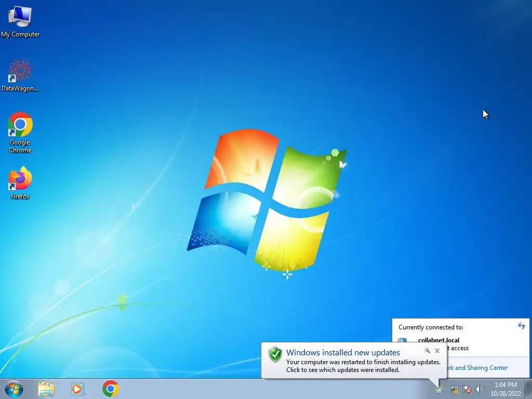The width and height of the screenshot is (532, 399).
Task: Open the My Computer desktop icon
Action: pos(20,22)
